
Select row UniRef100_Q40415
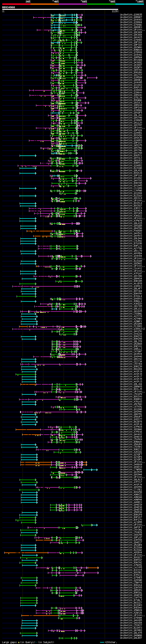(131, 37)
